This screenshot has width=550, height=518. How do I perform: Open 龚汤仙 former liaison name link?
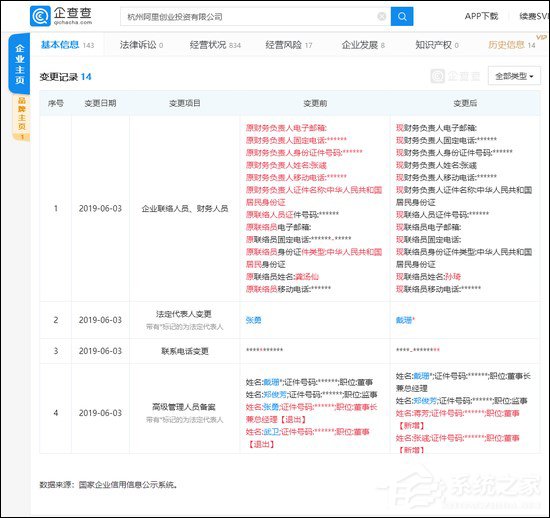307,277
